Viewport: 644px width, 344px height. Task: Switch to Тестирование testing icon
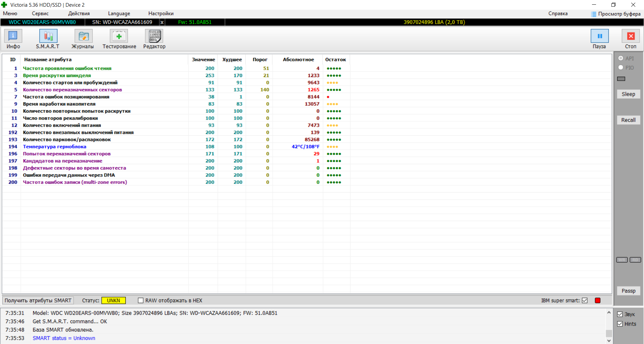pyautogui.click(x=119, y=36)
